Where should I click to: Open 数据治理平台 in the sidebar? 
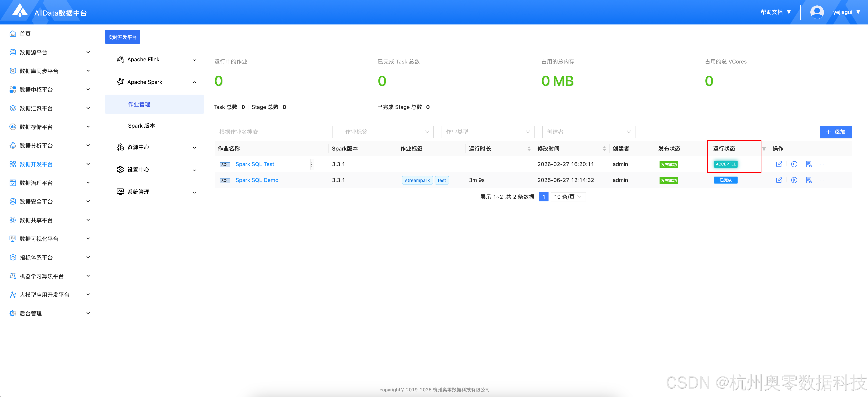coord(36,183)
